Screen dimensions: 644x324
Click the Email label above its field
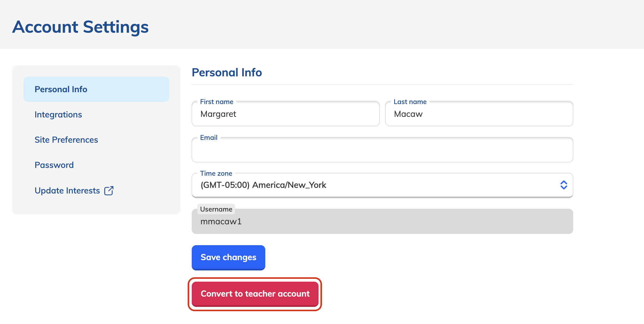[208, 137]
